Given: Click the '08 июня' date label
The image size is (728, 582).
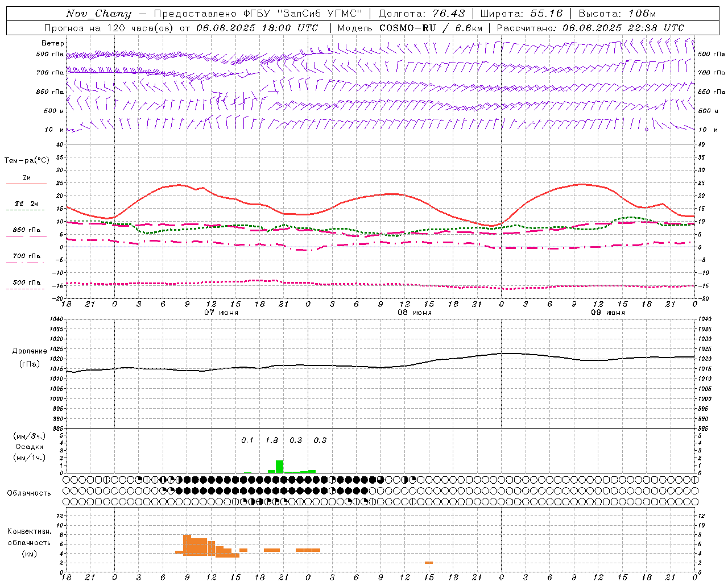Looking at the screenshot, I should [x=415, y=313].
